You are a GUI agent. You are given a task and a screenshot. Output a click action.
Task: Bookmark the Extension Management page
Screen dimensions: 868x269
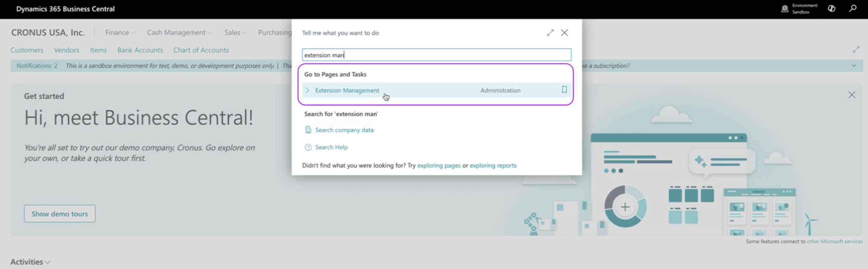(x=564, y=90)
